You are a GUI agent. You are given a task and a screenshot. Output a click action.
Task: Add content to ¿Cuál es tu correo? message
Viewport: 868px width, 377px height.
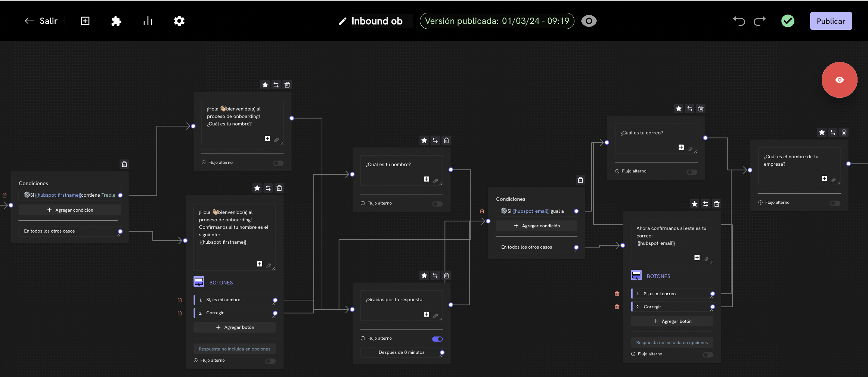[681, 147]
